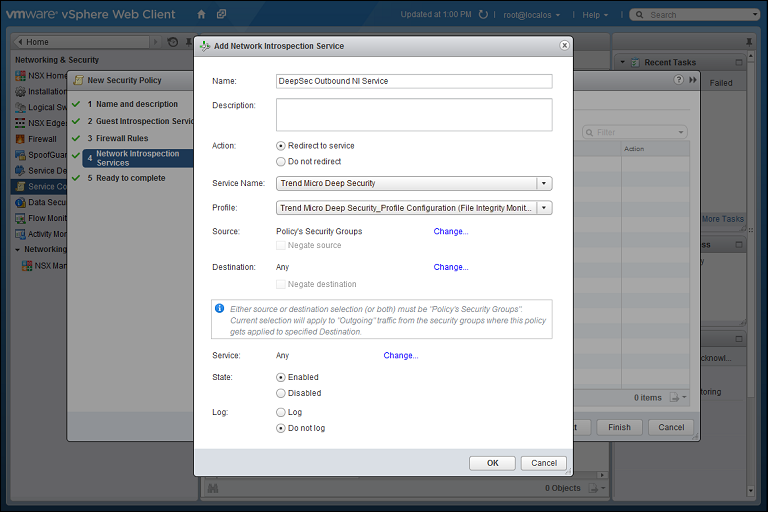Open the Help menu in header
Viewport: 768px width, 512px height.
[x=595, y=15]
